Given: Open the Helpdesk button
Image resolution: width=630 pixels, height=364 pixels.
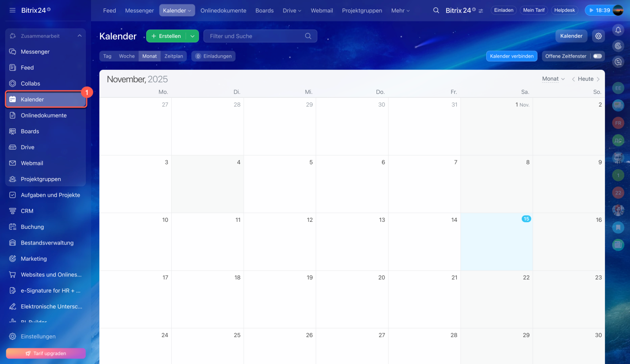Looking at the screenshot, I should click(565, 10).
